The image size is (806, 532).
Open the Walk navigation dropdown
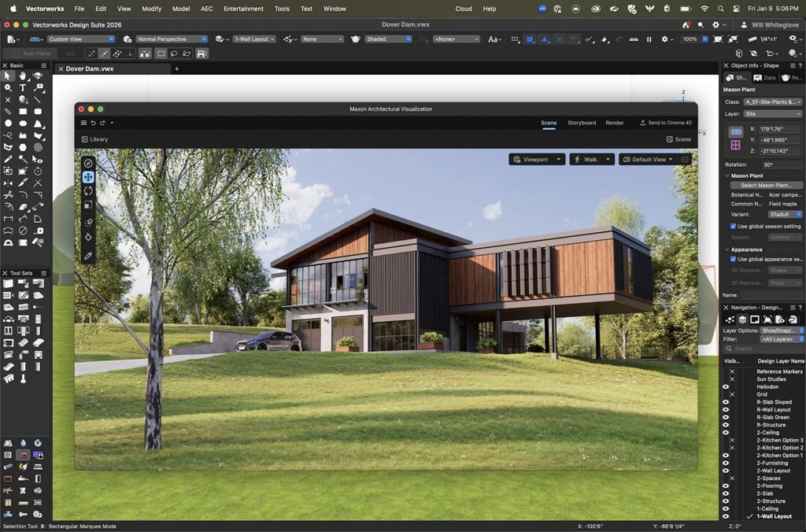pyautogui.click(x=592, y=159)
